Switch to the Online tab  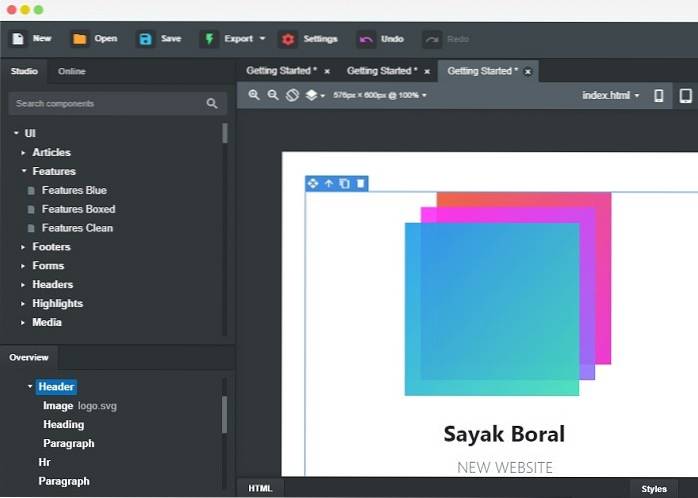pos(72,71)
